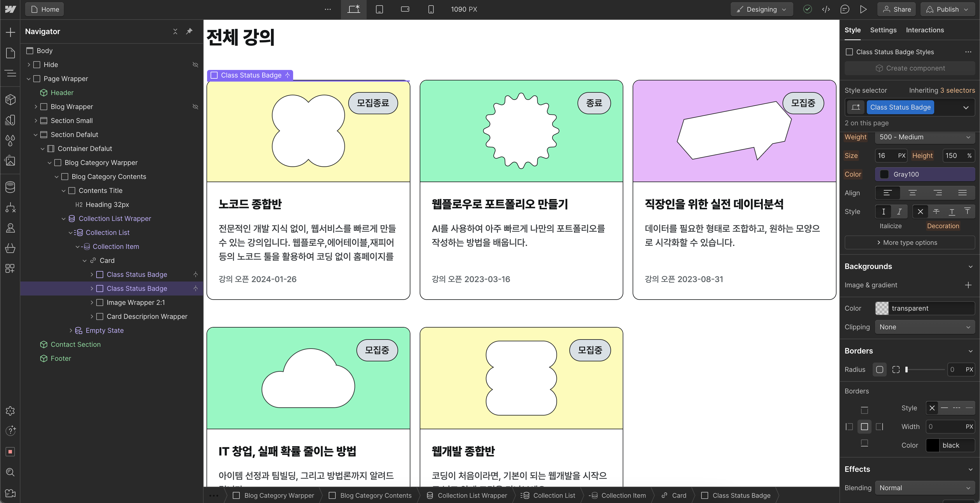This screenshot has height=503, width=980.
Task: Select the desktop base breakpoint
Action: pyautogui.click(x=353, y=9)
